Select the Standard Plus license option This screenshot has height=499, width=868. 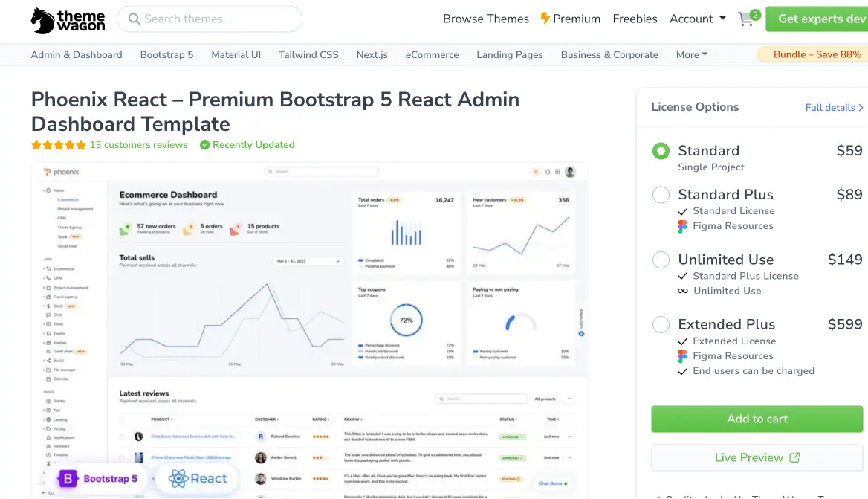[661, 194]
